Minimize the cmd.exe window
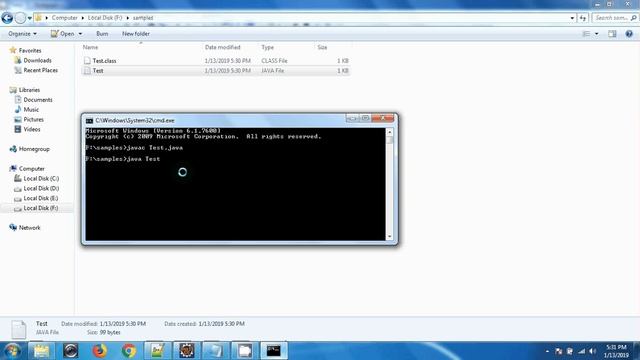640x360 pixels. coord(352,118)
